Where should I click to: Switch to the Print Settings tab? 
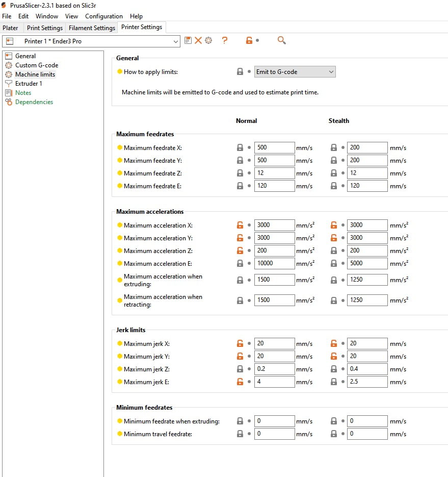(45, 28)
